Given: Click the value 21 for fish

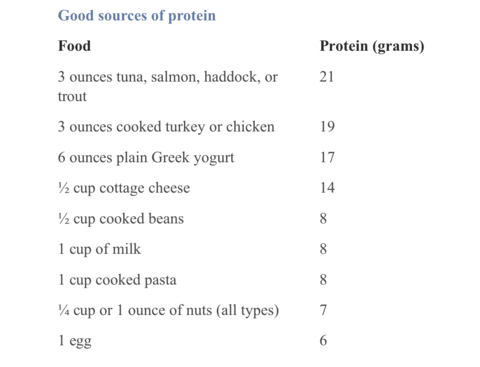Looking at the screenshot, I should 327,77.
